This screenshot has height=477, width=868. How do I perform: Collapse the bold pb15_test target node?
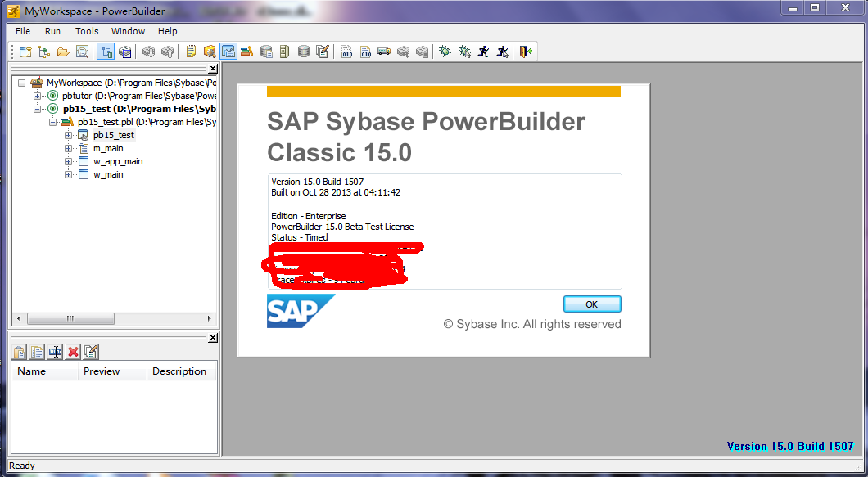(37, 109)
